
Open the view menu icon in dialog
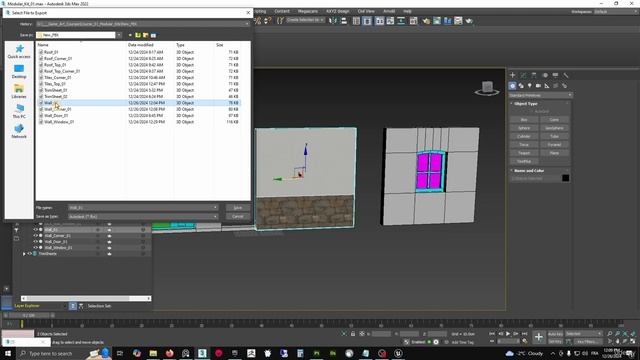tap(153, 35)
